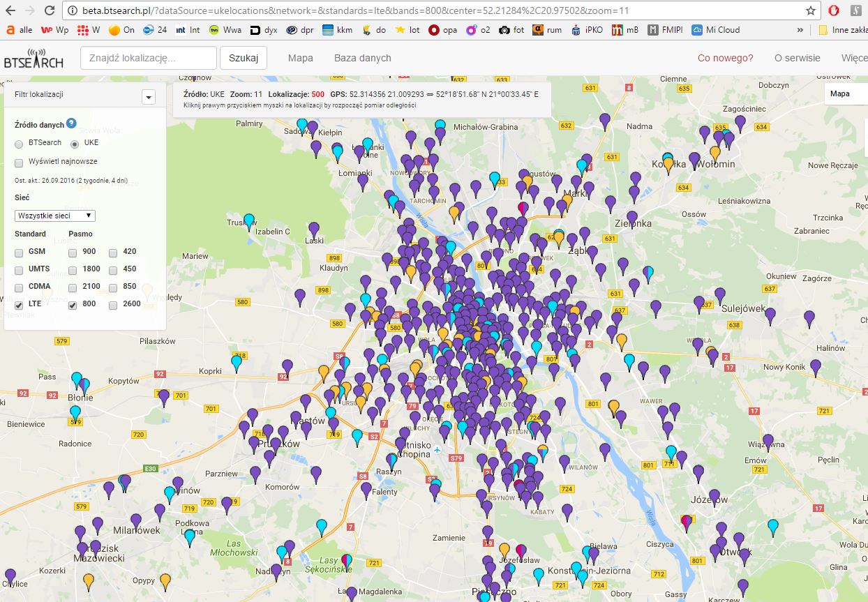This screenshot has width=868, height=602.
Task: Go to the O serwisie page
Action: pyautogui.click(x=797, y=58)
